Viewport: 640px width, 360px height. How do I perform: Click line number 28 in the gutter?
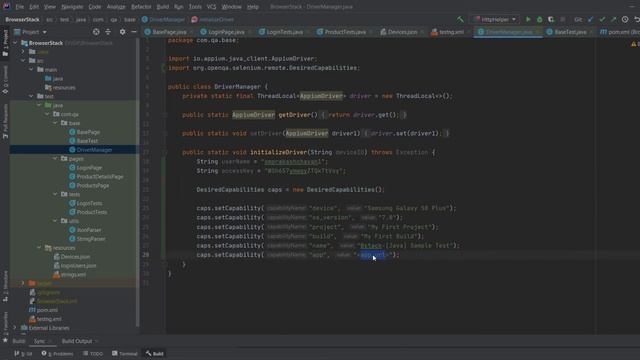(x=146, y=255)
